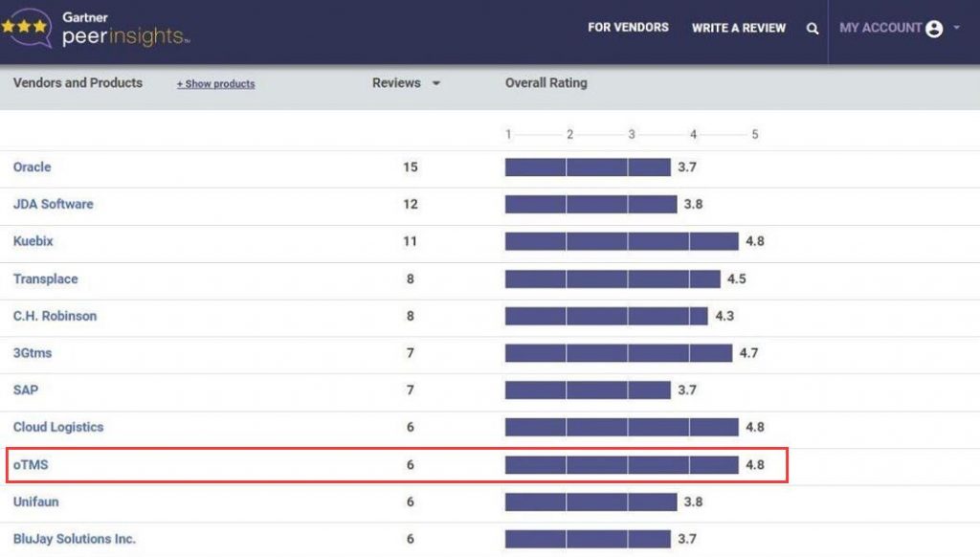Image resolution: width=980 pixels, height=557 pixels.
Task: Click the Overall Rating column header
Action: tap(546, 83)
